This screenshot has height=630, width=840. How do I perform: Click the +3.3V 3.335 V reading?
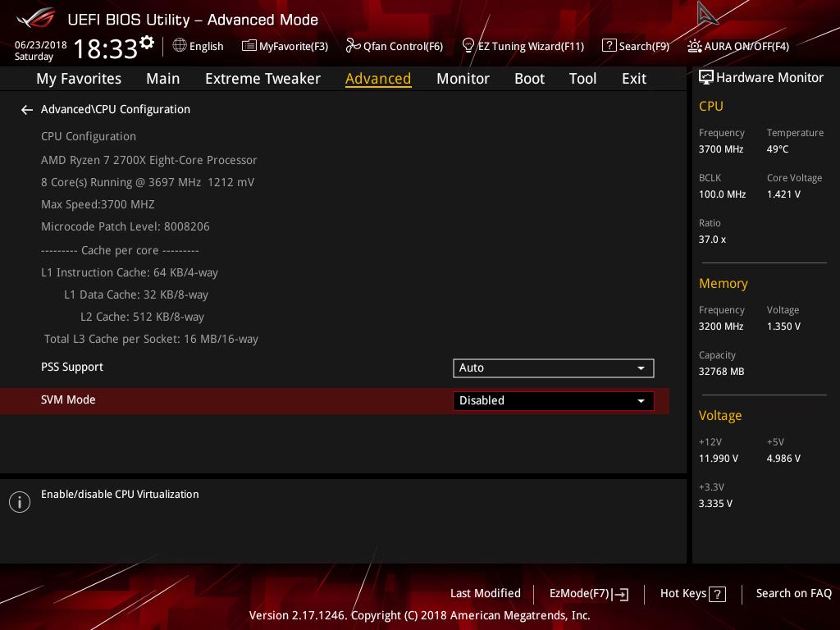(x=715, y=504)
